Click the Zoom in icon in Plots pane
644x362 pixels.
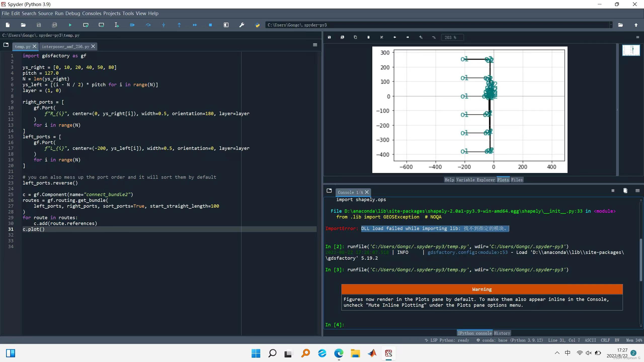(421, 37)
